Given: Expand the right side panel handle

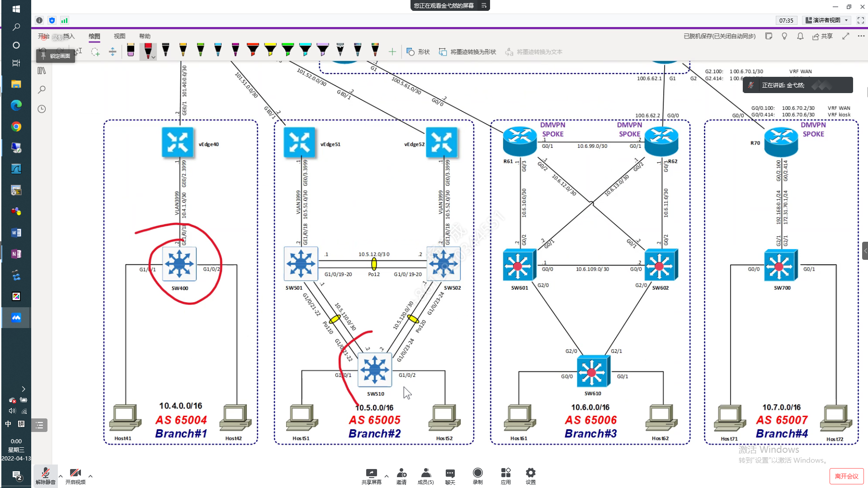Looking at the screenshot, I should click(x=865, y=250).
